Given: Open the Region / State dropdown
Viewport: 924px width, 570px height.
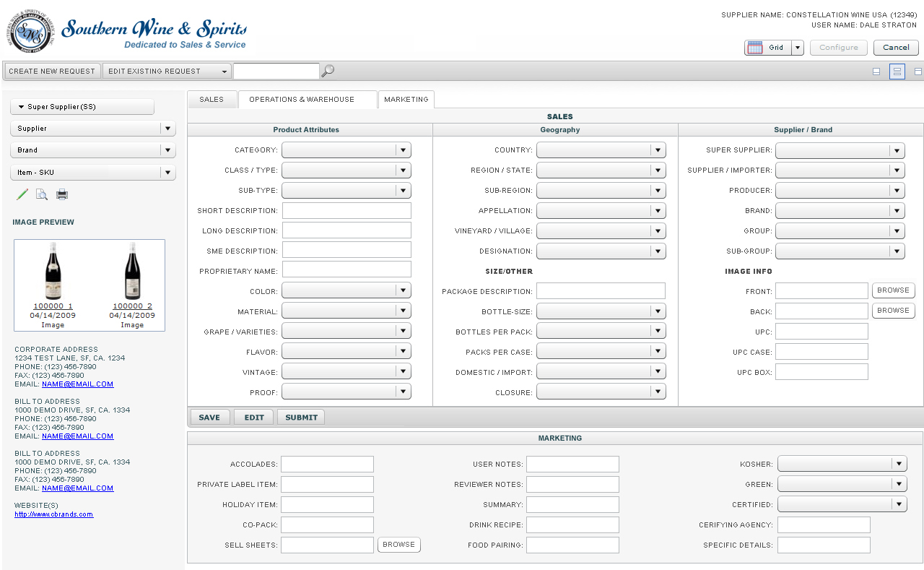Looking at the screenshot, I should pos(601,170).
